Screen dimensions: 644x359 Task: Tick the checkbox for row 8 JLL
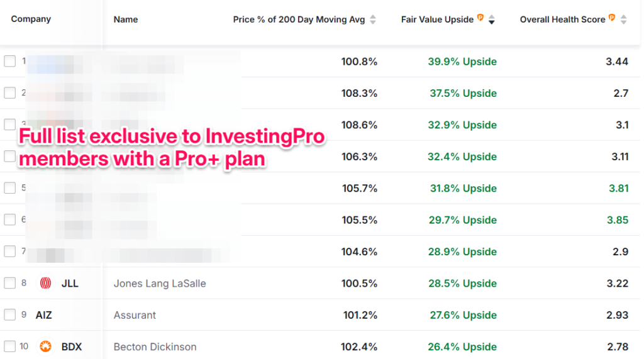pos(9,283)
